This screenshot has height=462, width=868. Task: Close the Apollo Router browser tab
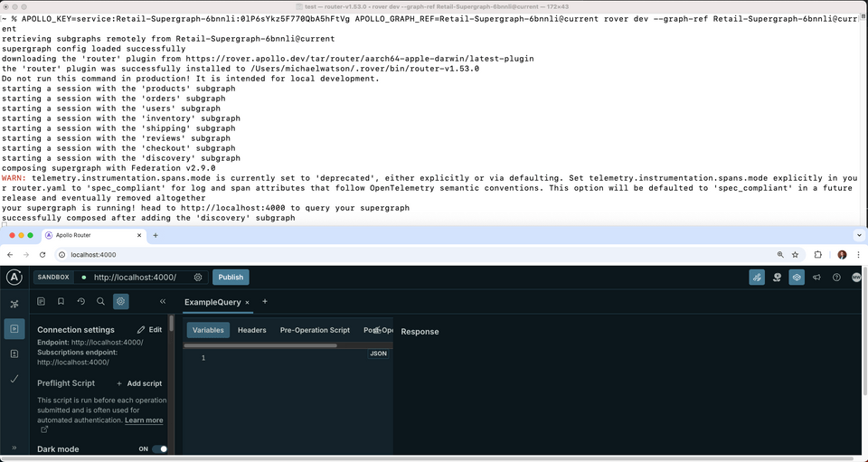137,235
